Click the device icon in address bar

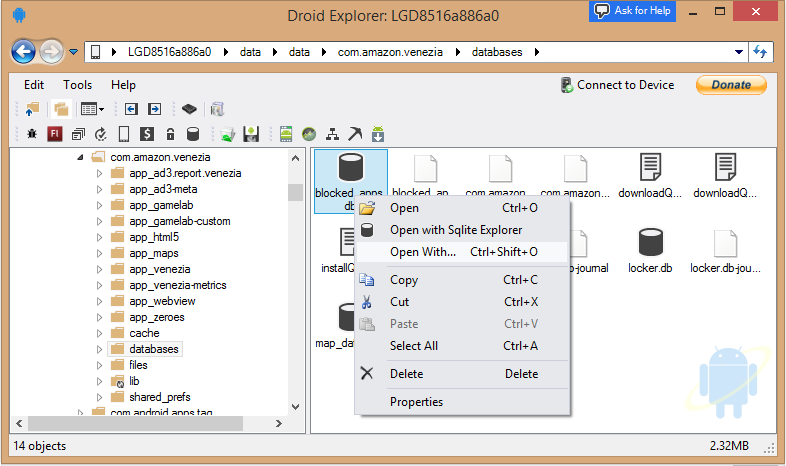(x=95, y=52)
